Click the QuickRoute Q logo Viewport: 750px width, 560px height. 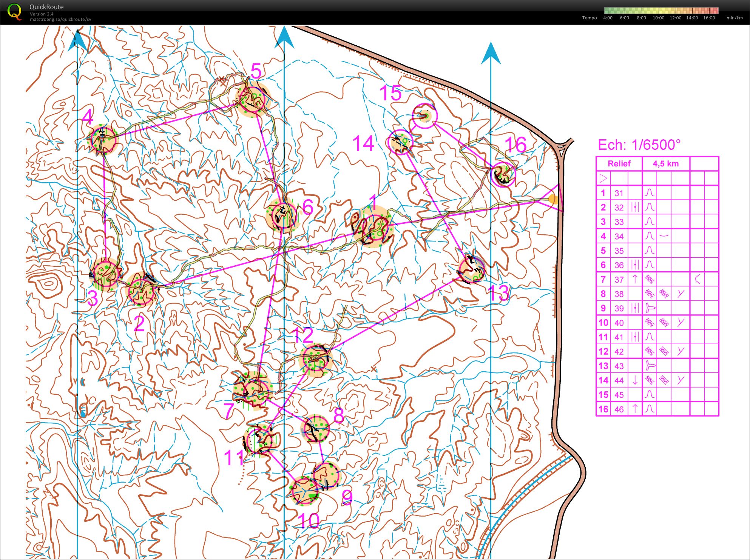point(14,12)
